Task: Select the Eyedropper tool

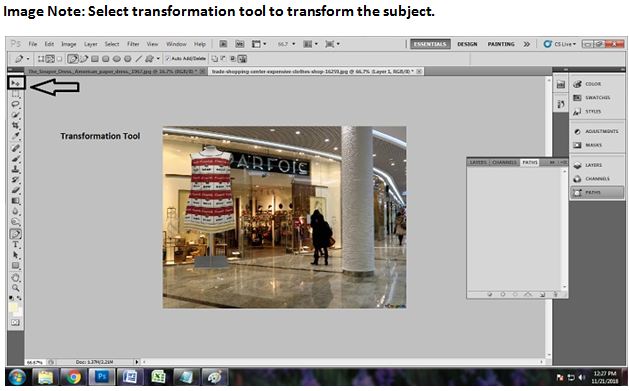Action: pos(15,136)
